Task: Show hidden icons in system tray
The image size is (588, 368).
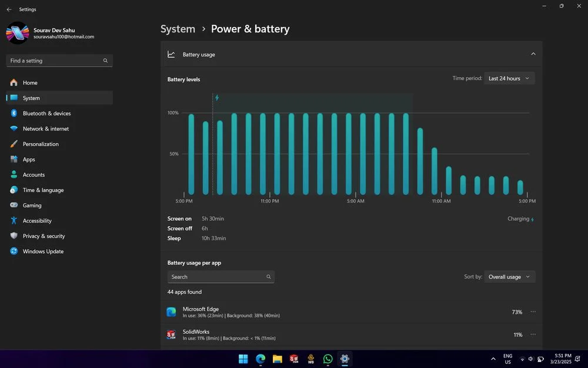Action: [x=493, y=359]
